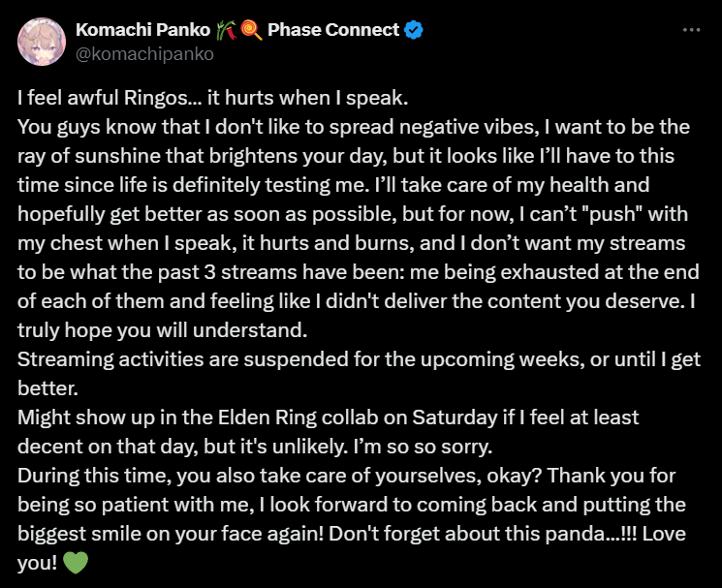Click the 'Streaming activities are suspended' sentence
Screen dimensions: 722x588
(x=359, y=374)
